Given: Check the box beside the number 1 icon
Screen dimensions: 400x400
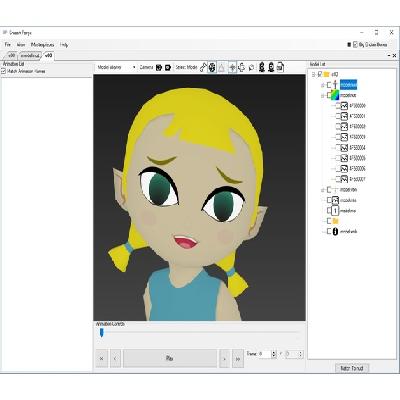Looking at the screenshot, I should point(329,211).
